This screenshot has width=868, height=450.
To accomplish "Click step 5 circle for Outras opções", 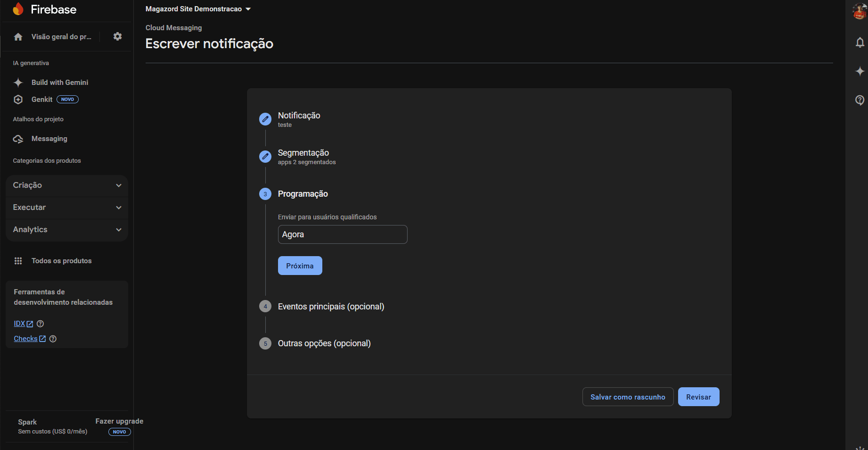I will click(265, 343).
